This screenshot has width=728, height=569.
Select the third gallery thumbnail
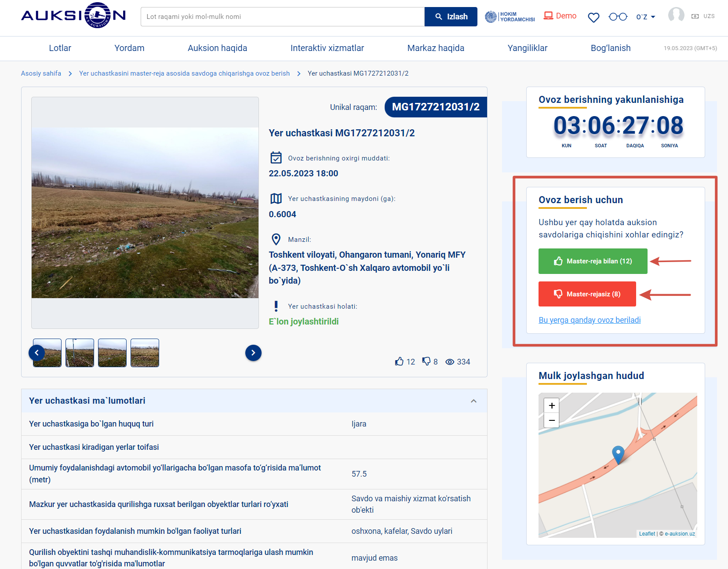112,353
